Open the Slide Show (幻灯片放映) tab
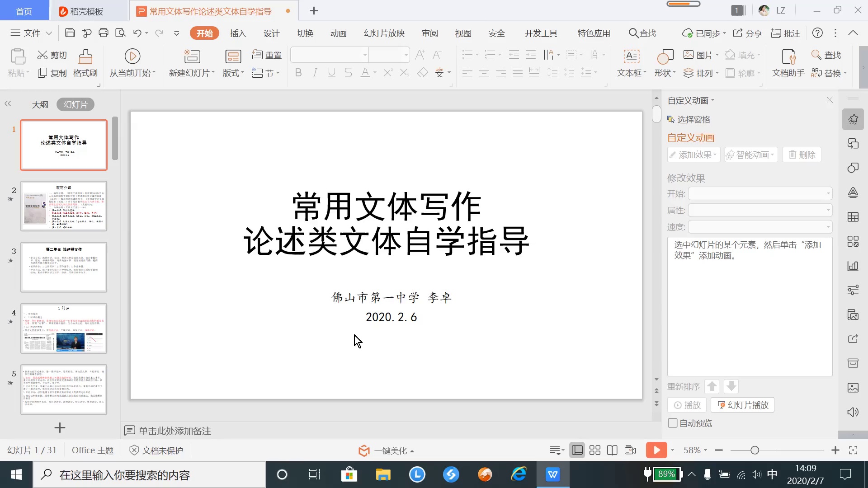 (x=384, y=33)
